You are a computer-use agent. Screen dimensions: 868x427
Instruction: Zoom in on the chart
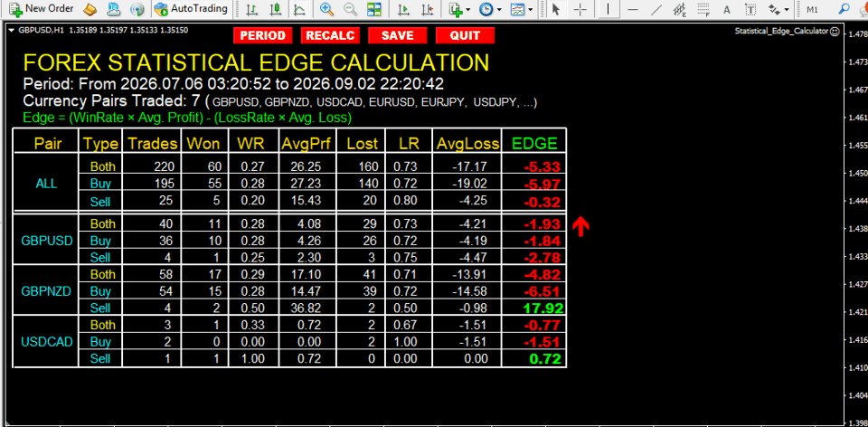click(x=327, y=9)
